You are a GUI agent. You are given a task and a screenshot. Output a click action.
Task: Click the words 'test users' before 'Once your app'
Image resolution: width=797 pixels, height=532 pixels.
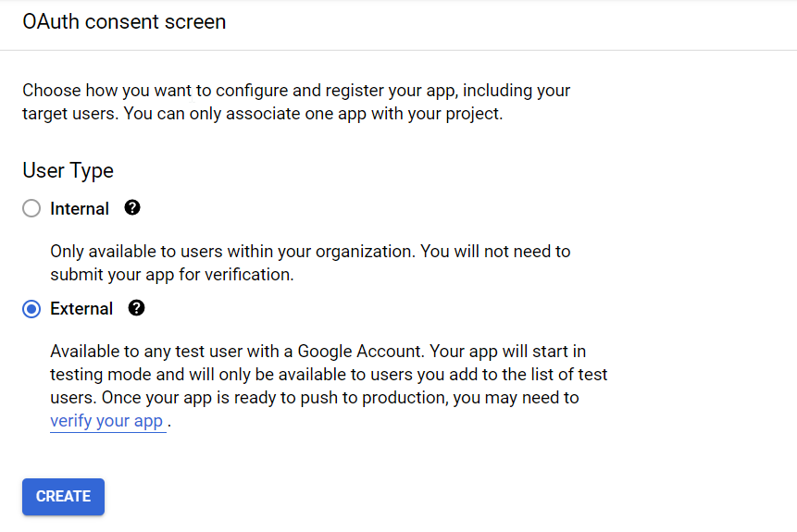coord(574,375)
